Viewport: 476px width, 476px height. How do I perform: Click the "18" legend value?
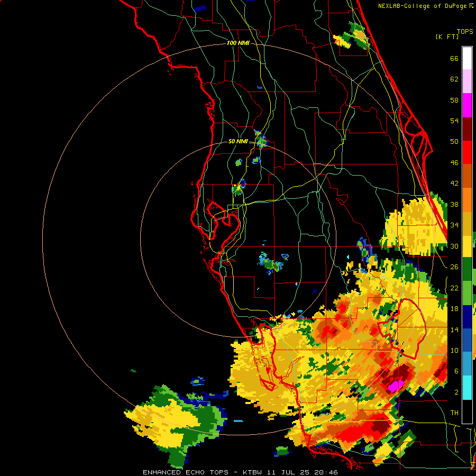point(454,309)
